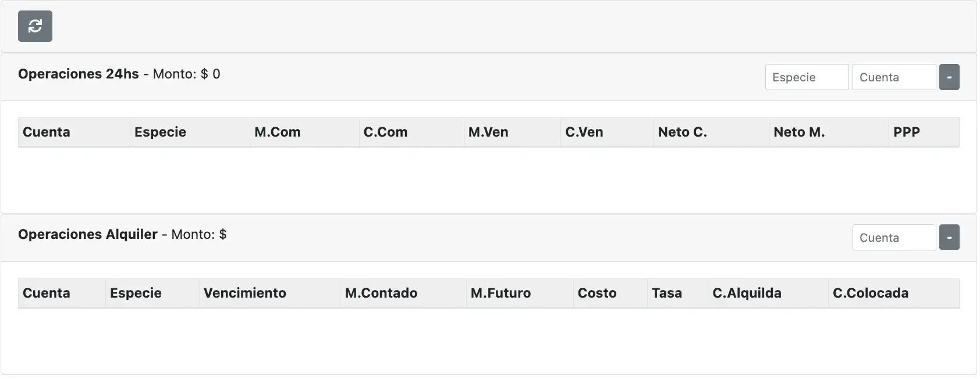Click the Especie filter field
The height and width of the screenshot is (379, 980).
point(807,77)
